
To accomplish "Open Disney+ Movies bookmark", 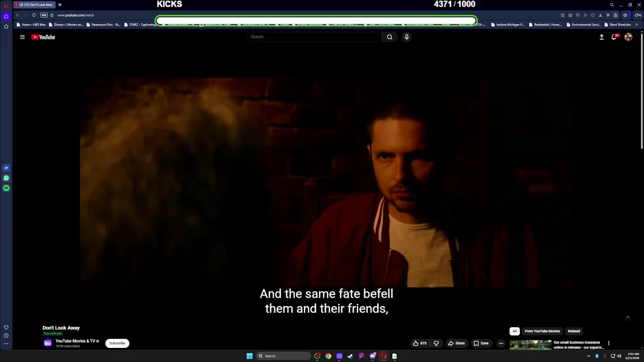I will [x=66, y=25].
